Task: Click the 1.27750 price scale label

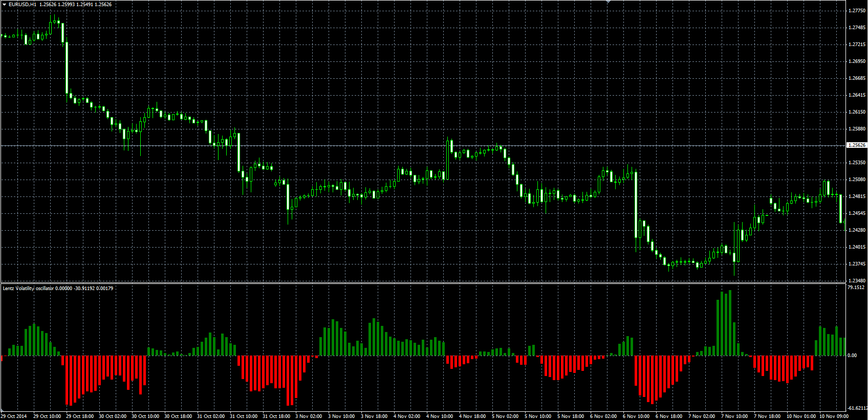Action: 857,10
